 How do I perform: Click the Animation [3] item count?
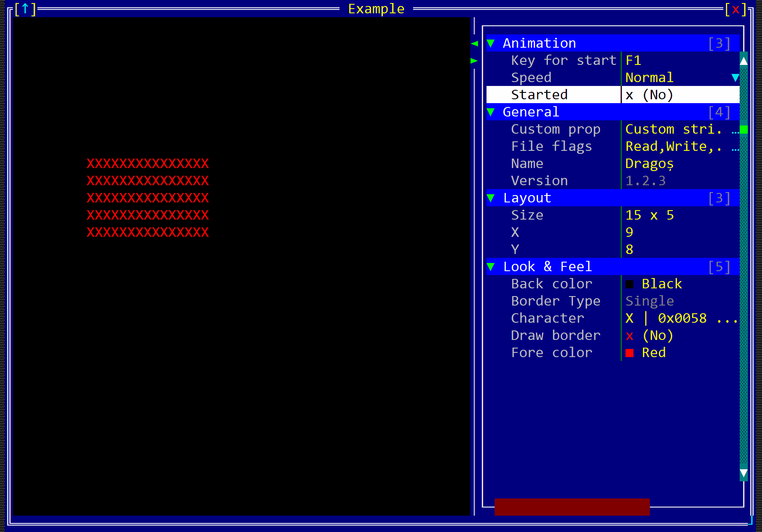click(719, 43)
